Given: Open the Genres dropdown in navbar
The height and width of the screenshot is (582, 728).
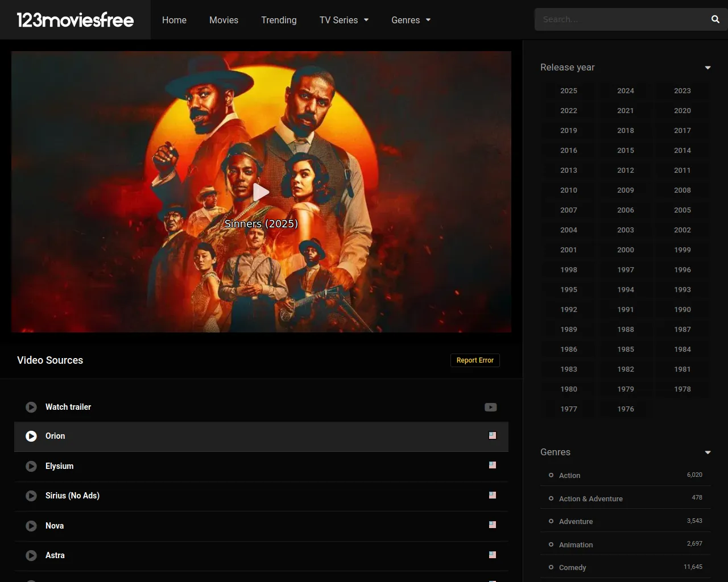Looking at the screenshot, I should coord(411,20).
